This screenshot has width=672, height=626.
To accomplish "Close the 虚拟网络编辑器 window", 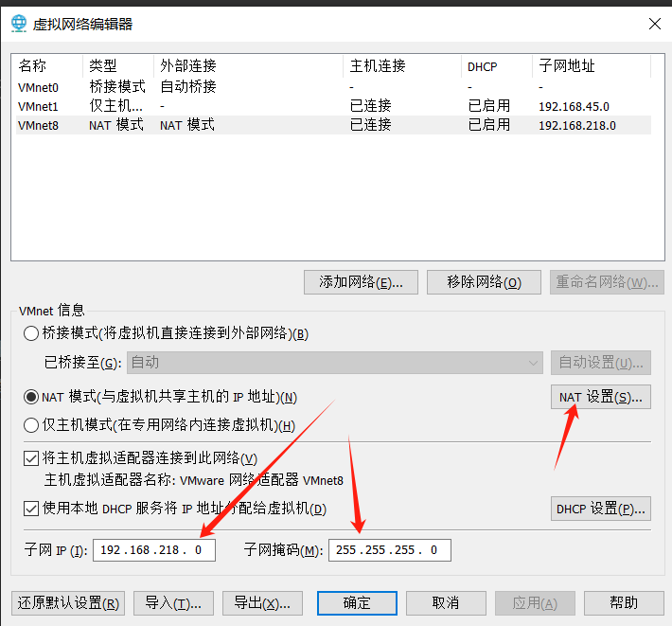I will point(654,24).
